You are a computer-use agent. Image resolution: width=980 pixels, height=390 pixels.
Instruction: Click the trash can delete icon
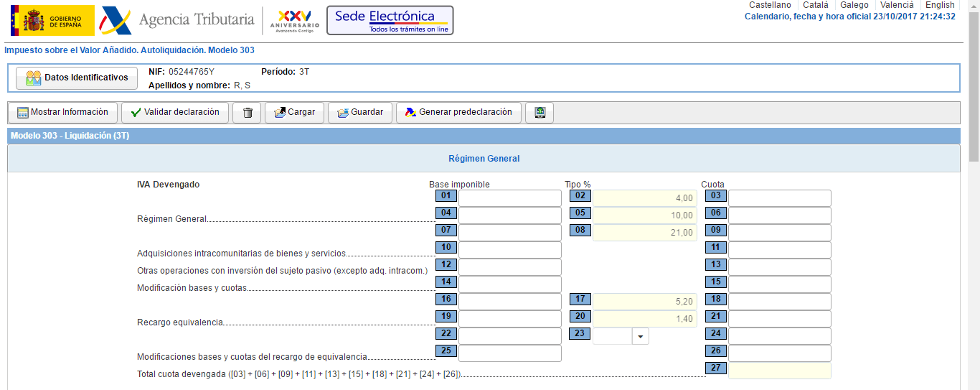click(x=247, y=113)
